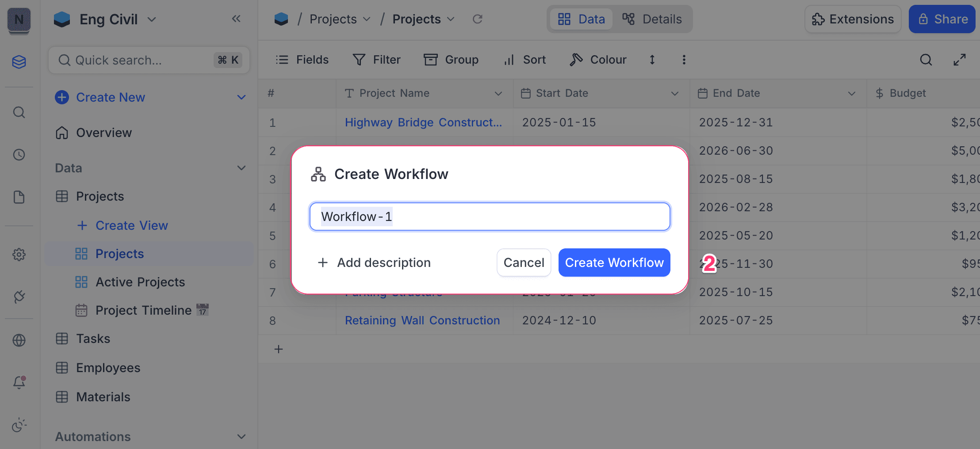Viewport: 980px width, 449px height.
Task: Expand the Eng Civil workspace dropdown
Action: [x=151, y=19]
